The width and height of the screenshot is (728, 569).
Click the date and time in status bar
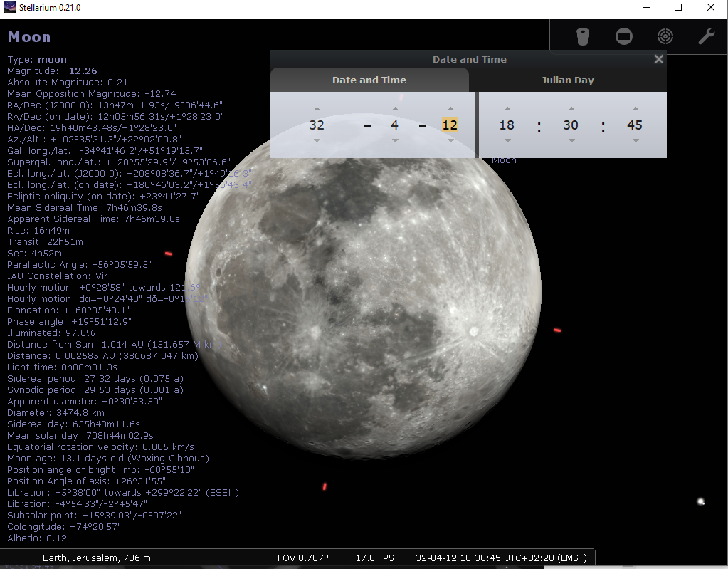point(502,558)
